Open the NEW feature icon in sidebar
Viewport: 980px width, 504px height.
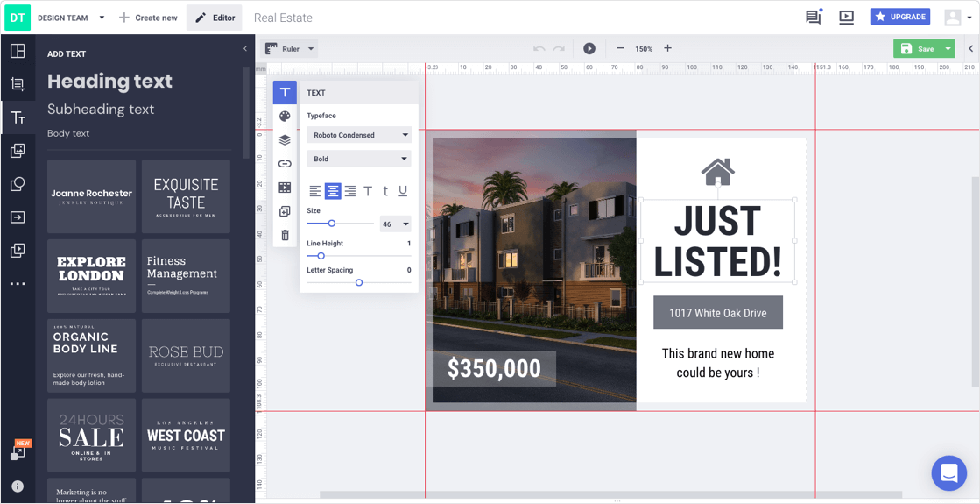(19, 451)
